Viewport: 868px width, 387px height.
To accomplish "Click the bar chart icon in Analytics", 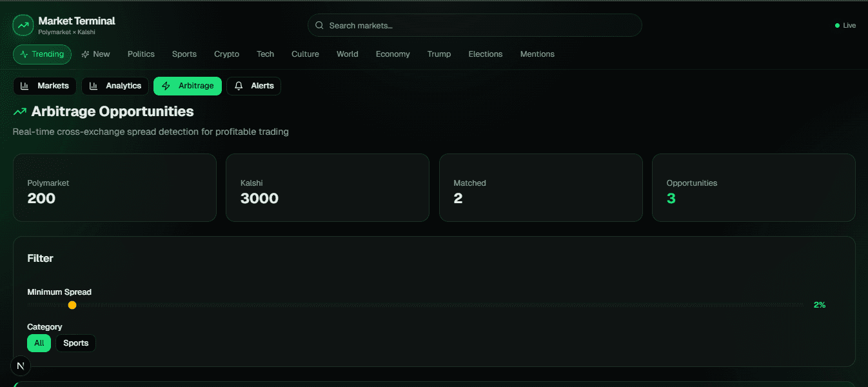I will click(94, 86).
